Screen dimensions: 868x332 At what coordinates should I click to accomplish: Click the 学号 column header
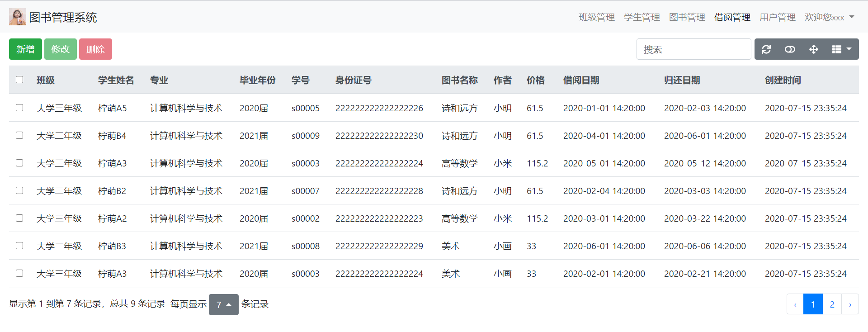[x=301, y=80]
